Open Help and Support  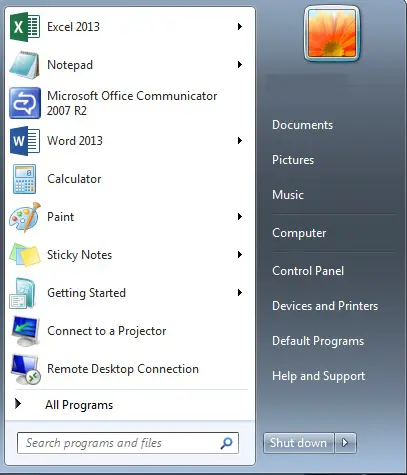[319, 376]
